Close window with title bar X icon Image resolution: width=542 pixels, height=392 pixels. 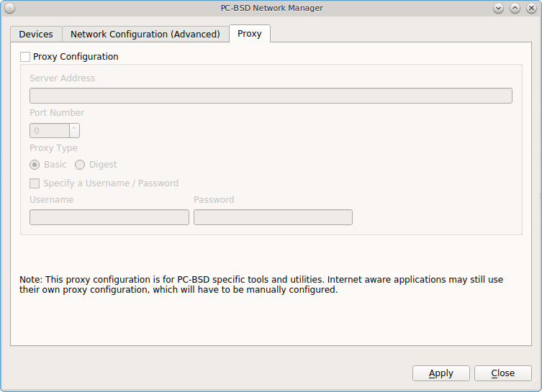pos(532,9)
